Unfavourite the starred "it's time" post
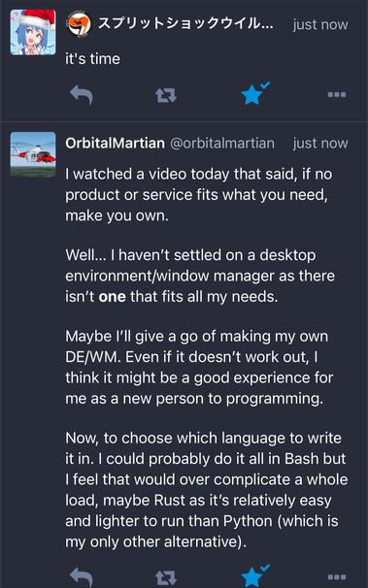Viewport: 368px width, 588px height. pyautogui.click(x=254, y=94)
